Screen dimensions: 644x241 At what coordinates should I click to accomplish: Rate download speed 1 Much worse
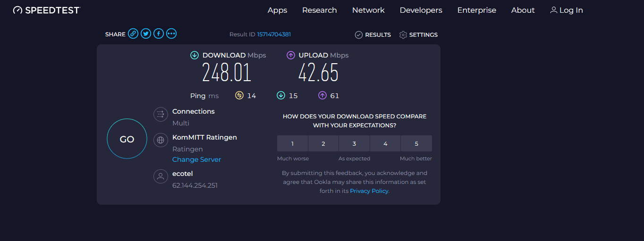[x=292, y=143]
